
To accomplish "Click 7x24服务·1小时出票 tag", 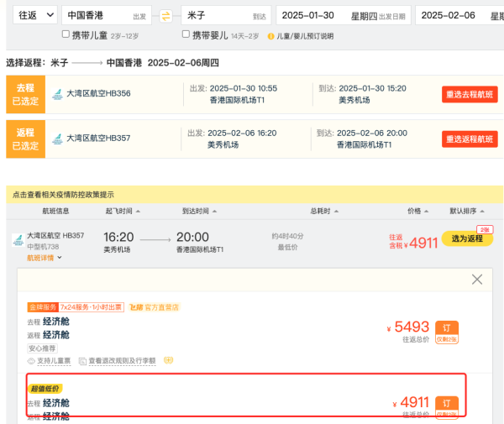I will (x=91, y=307).
